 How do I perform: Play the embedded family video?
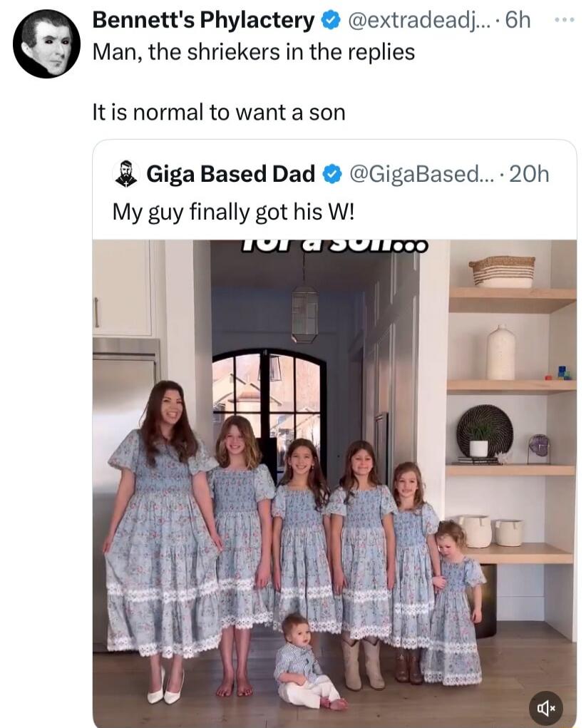[x=334, y=483]
